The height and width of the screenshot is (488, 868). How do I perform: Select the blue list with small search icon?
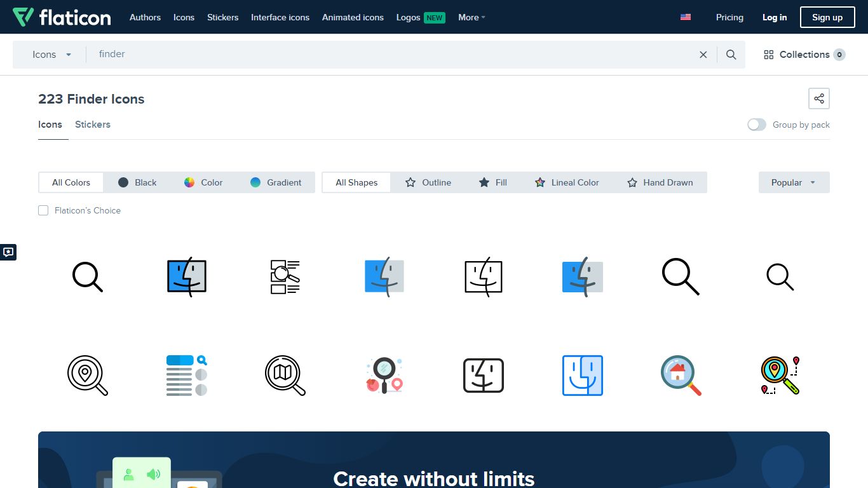[x=187, y=376]
